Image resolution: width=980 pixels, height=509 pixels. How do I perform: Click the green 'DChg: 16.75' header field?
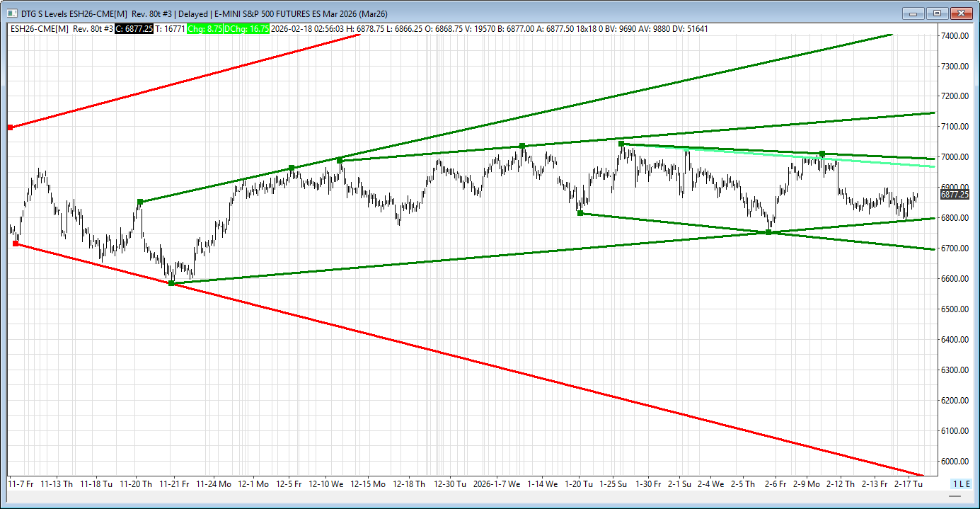(246, 29)
